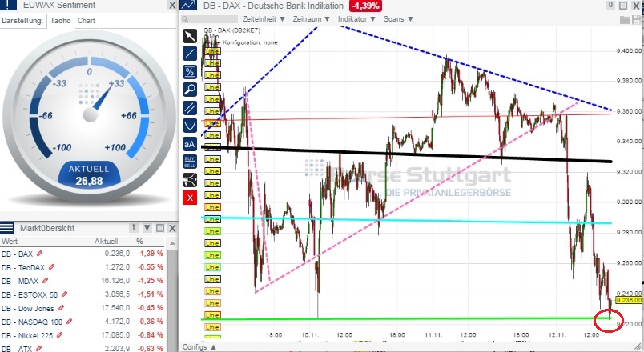Select the arrow pointer tool
The width and height of the screenshot is (644, 352).
point(190,36)
